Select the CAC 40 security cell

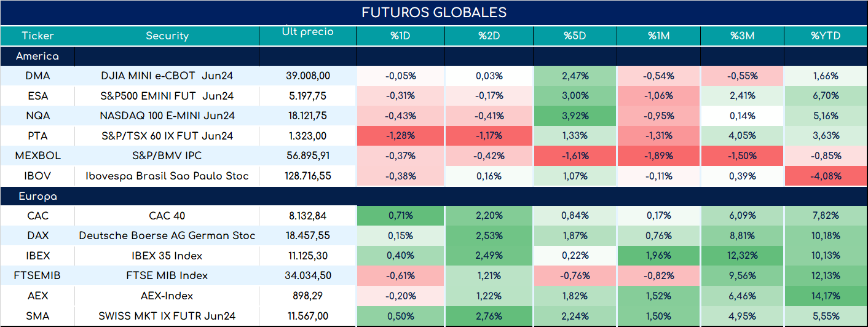click(167, 216)
